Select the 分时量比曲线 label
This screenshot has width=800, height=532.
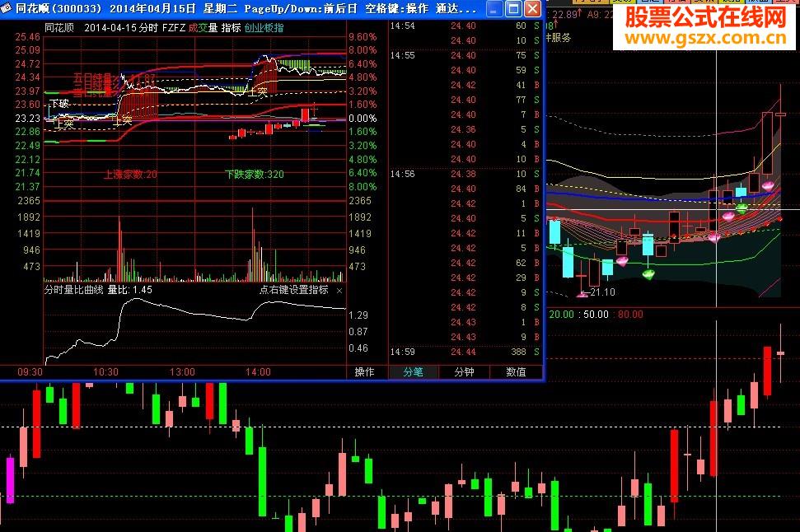pyautogui.click(x=74, y=290)
